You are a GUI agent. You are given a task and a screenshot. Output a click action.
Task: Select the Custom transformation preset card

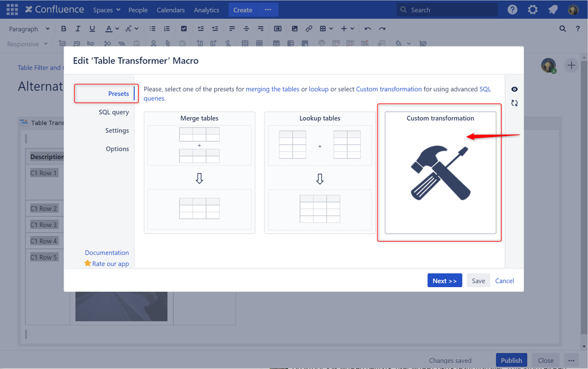440,172
